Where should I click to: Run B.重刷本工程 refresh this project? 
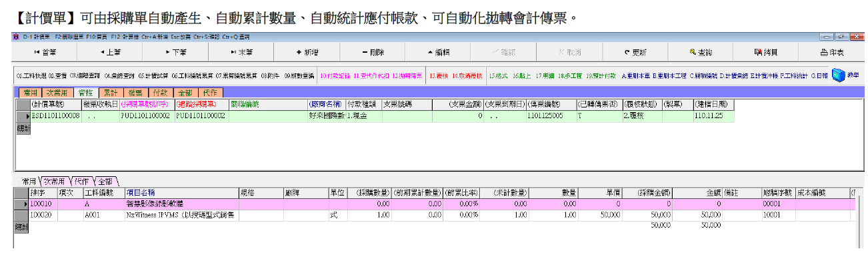[x=669, y=76]
